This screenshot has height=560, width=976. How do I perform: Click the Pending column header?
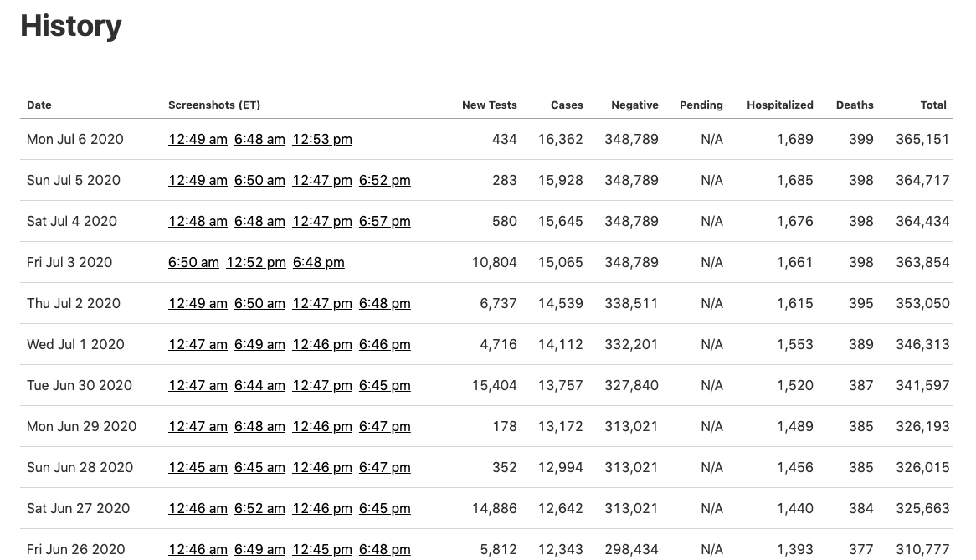701,105
